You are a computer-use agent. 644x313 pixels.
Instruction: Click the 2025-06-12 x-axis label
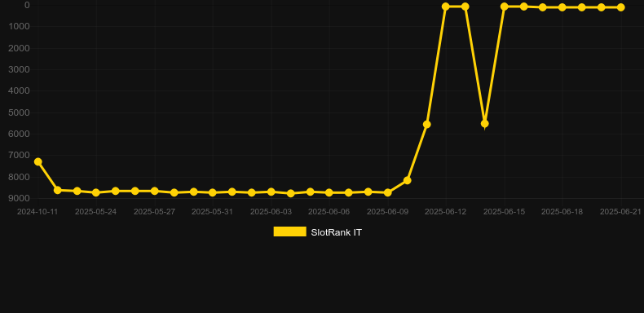[x=446, y=212]
